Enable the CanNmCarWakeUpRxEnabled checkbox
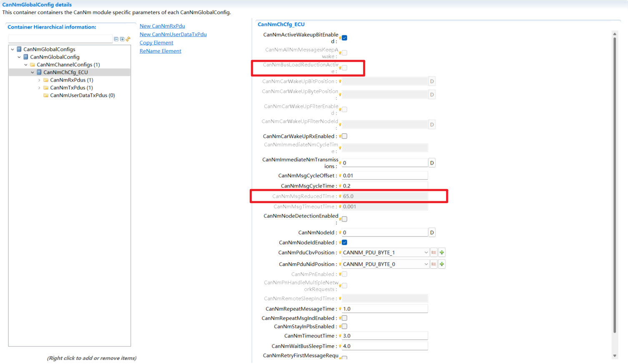 344,136
